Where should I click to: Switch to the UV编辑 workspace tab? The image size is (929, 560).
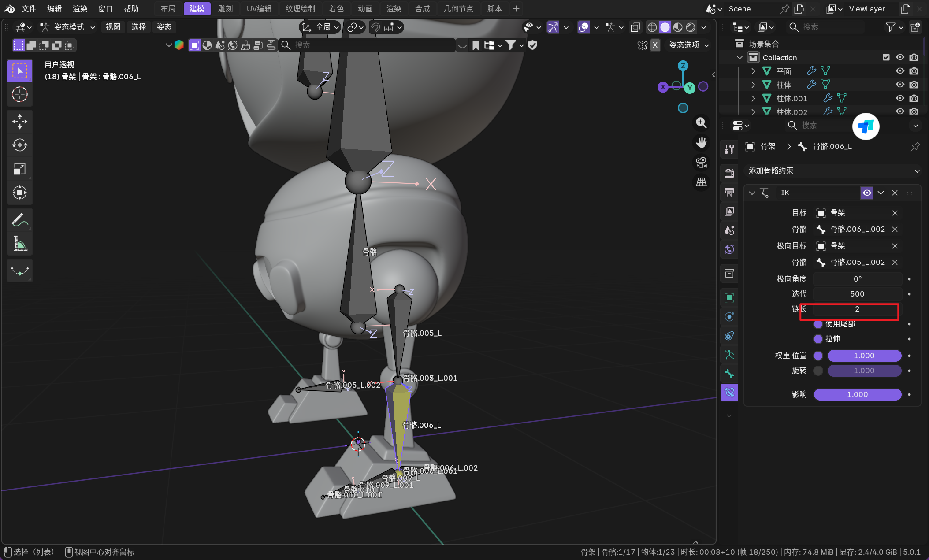point(259,9)
